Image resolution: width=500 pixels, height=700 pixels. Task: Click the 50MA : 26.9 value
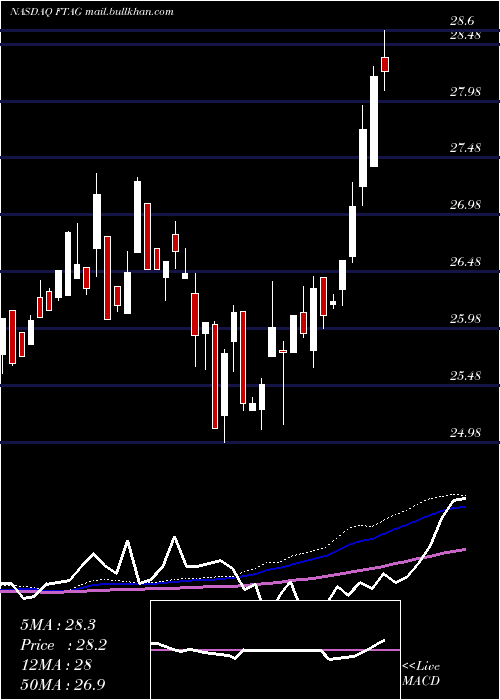tap(62, 684)
